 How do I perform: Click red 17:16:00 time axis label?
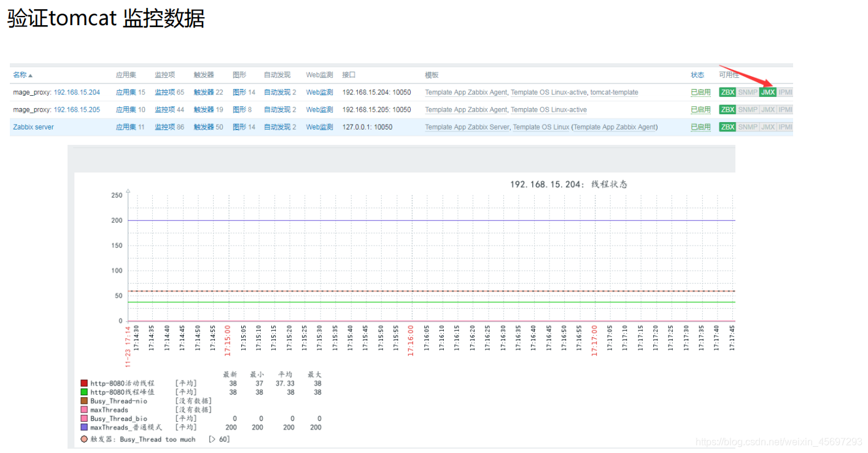[411, 339]
